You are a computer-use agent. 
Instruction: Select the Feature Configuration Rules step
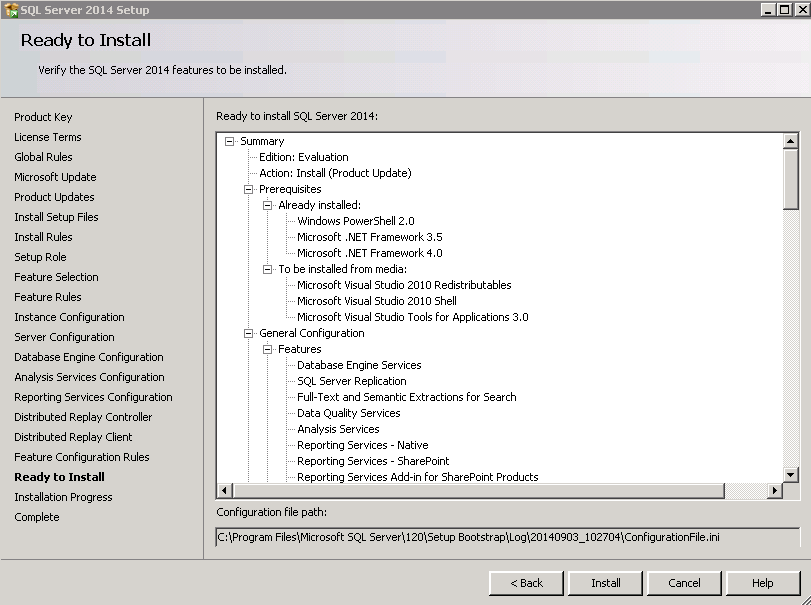[x=82, y=457]
